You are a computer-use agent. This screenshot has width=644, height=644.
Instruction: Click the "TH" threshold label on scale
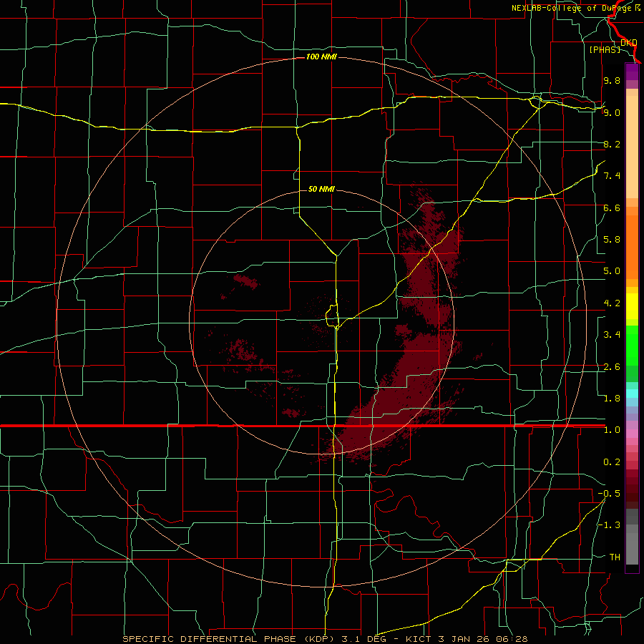pos(615,557)
